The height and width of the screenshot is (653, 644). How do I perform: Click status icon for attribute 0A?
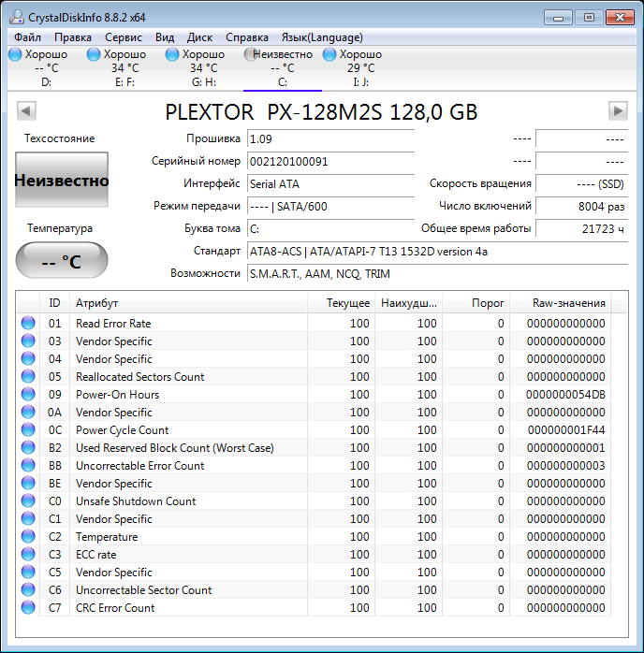point(28,412)
